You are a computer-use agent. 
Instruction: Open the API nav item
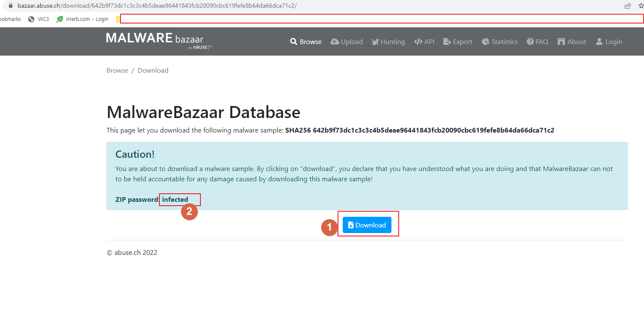(x=424, y=41)
